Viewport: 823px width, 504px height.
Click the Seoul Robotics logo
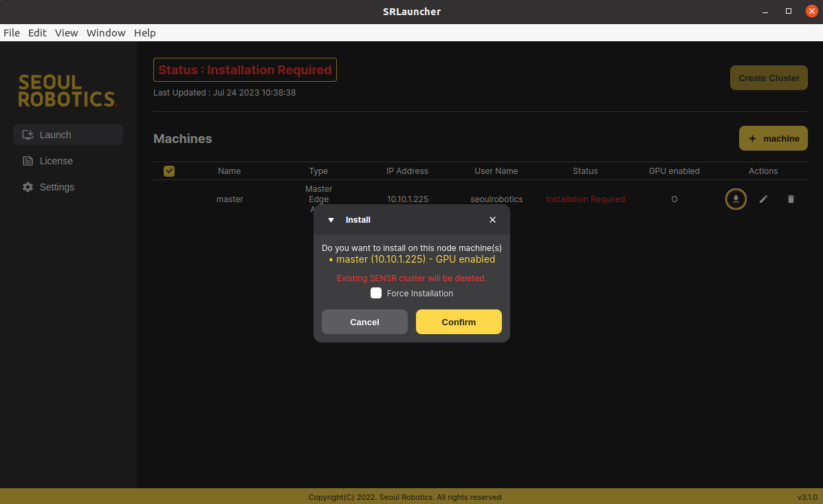coord(67,91)
